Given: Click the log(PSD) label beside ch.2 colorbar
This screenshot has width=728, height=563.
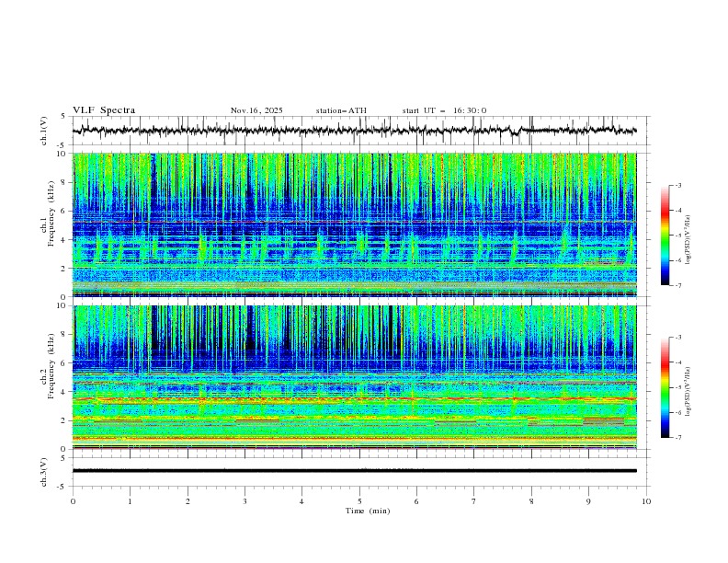Looking at the screenshot, I should [688, 392].
